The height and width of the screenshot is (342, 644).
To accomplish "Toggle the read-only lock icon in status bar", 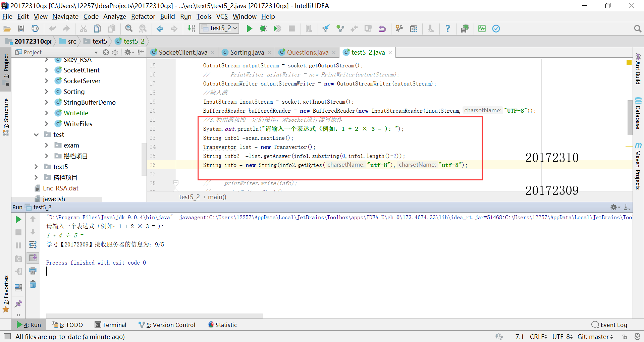I will 625,337.
